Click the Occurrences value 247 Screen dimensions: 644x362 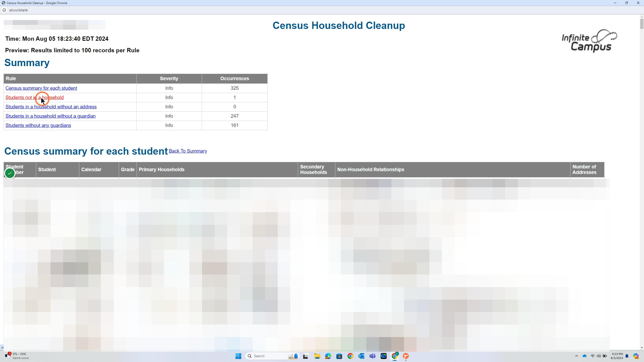click(x=234, y=116)
